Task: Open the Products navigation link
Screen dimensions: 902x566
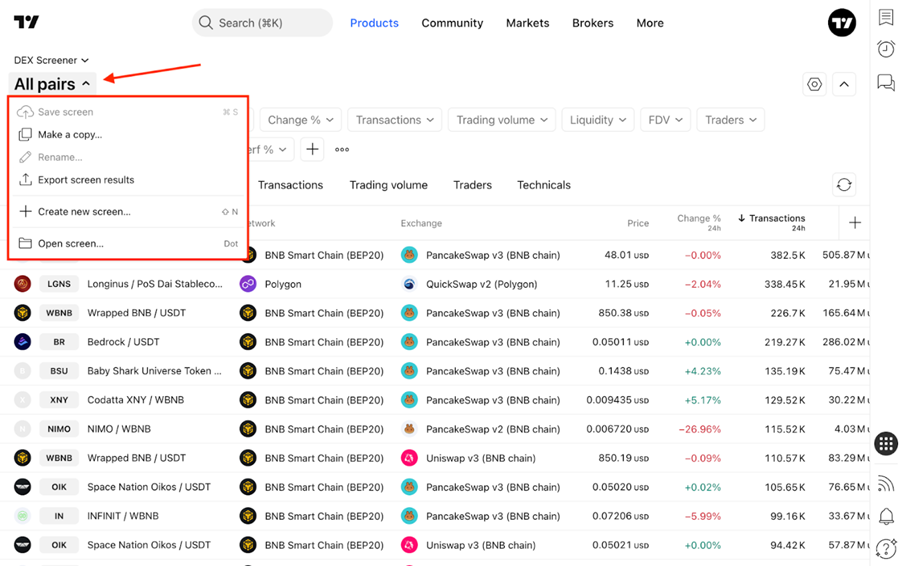Action: (374, 23)
